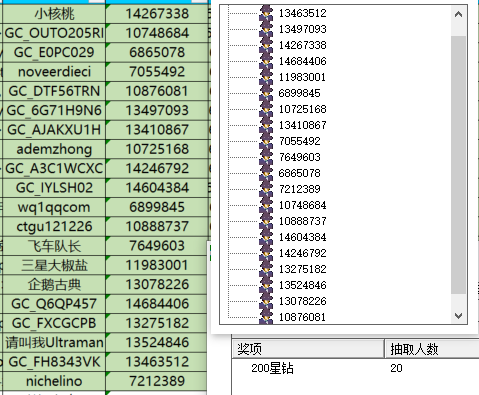The image size is (479, 395).
Task: Click the user icon beside 6899845 in list
Action: (x=266, y=93)
